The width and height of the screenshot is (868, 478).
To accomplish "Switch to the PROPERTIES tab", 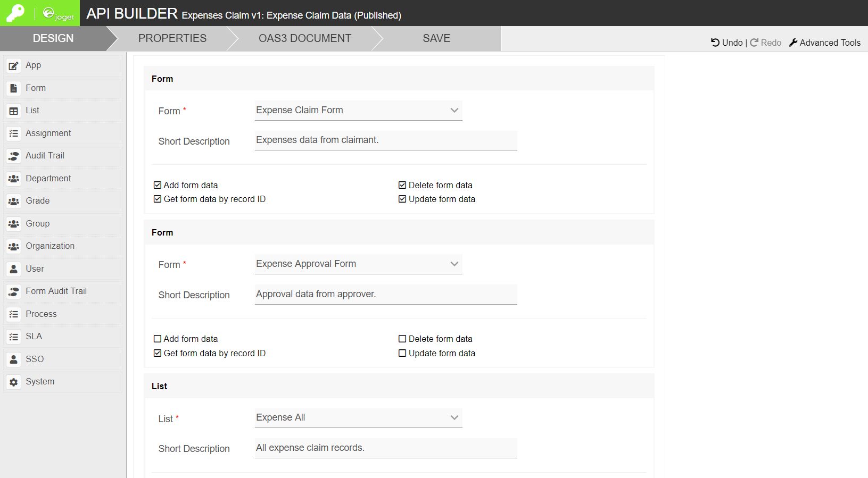I will [x=172, y=38].
